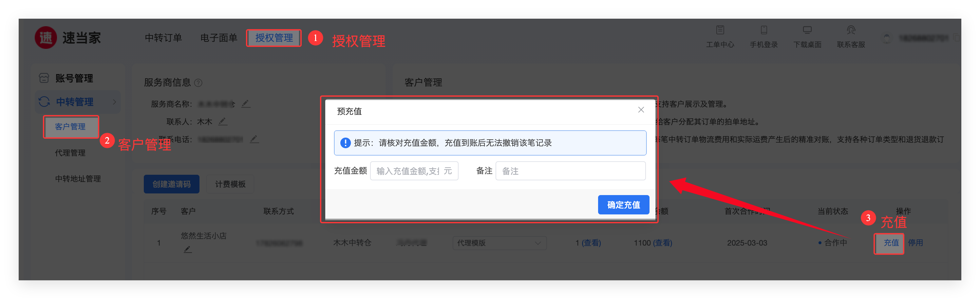
Task: Click the help icon beside 服务商信息
Action: point(198,83)
